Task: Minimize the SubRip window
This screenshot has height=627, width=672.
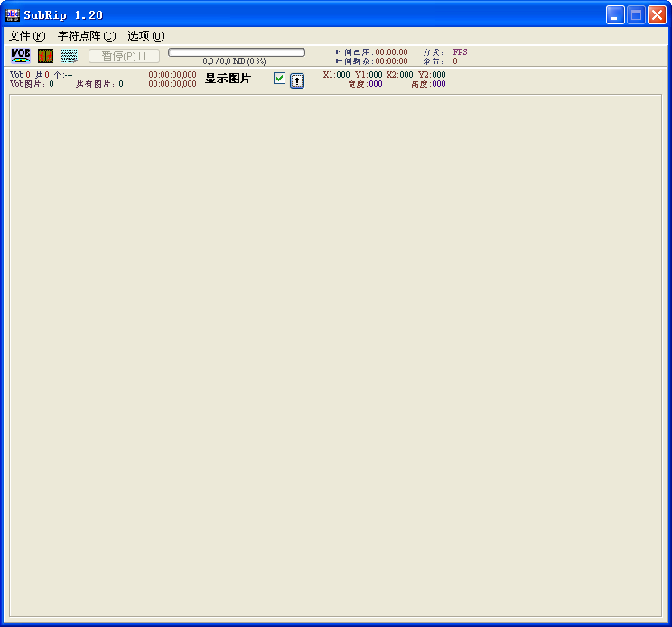Action: coord(615,14)
